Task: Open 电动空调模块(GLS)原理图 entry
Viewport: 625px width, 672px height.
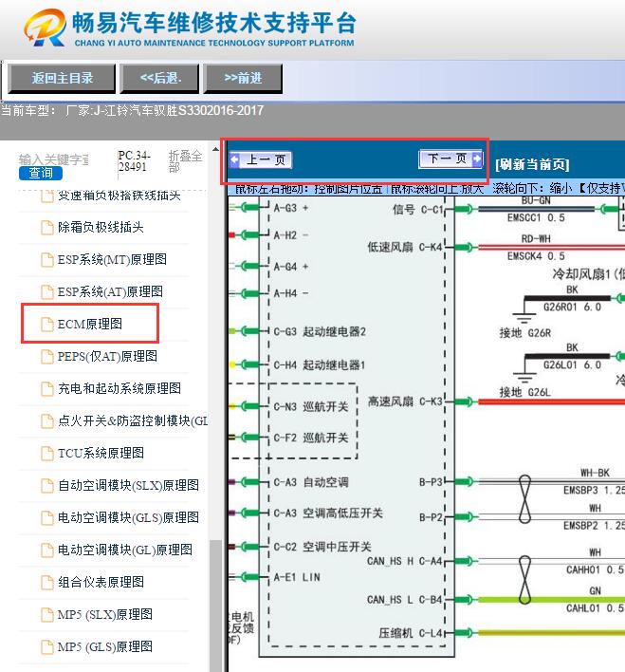Action: [x=129, y=517]
